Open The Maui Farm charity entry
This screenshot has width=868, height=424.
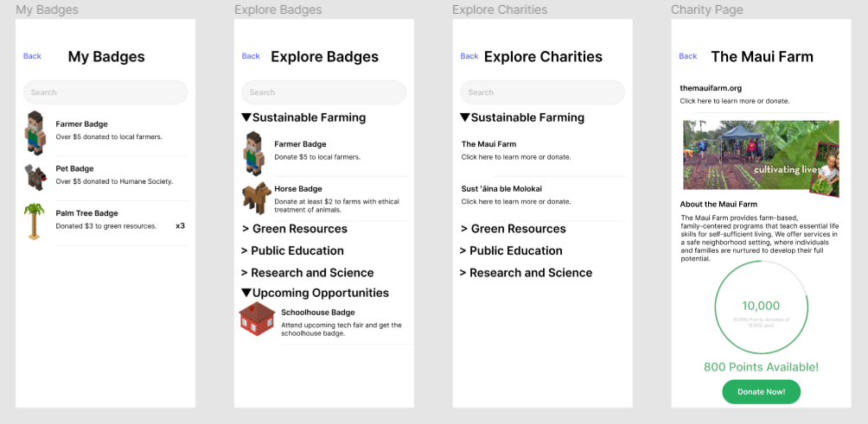coord(543,150)
